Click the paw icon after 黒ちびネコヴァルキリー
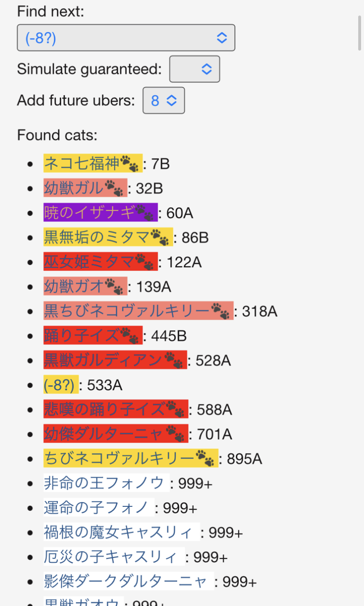Screen dimensions: 364x606 pyautogui.click(x=220, y=311)
